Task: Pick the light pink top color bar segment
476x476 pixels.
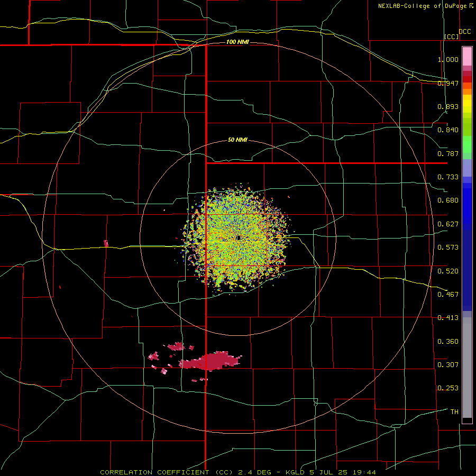Action: coord(467,57)
